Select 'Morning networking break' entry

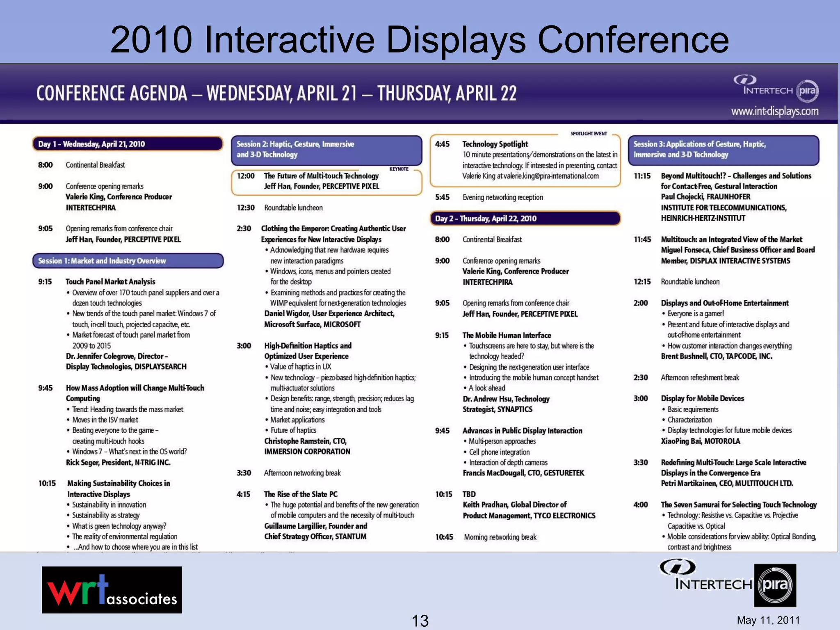[x=500, y=537]
